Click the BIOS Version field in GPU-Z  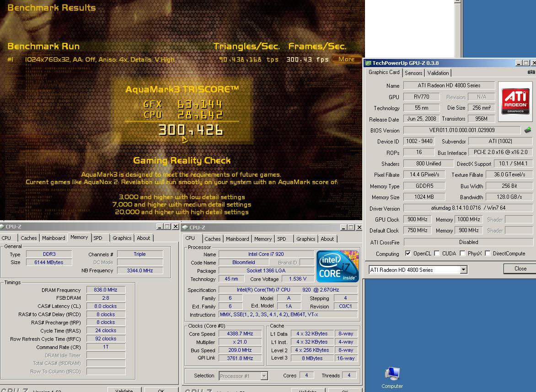pos(462,130)
